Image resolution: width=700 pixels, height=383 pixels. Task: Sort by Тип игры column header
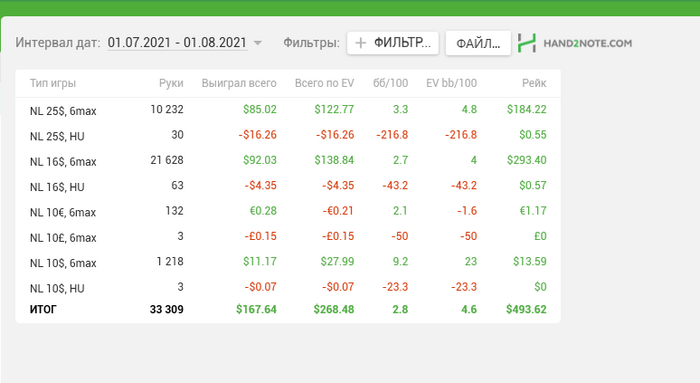pyautogui.click(x=53, y=83)
